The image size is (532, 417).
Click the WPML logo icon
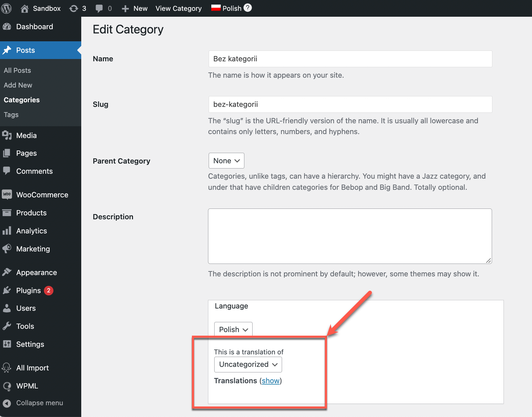pos(7,386)
